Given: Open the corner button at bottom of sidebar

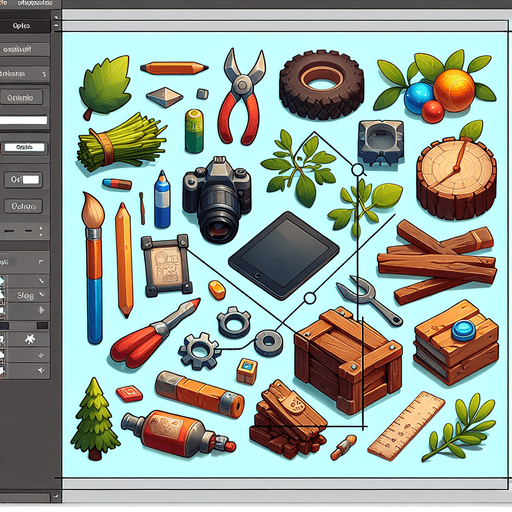Looking at the screenshot, I should [56, 496].
